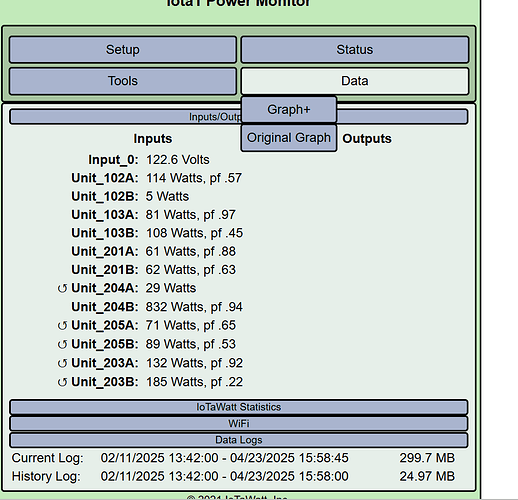
Task: Click the reversed icon beside Unit_204A
Action: [x=62, y=288]
